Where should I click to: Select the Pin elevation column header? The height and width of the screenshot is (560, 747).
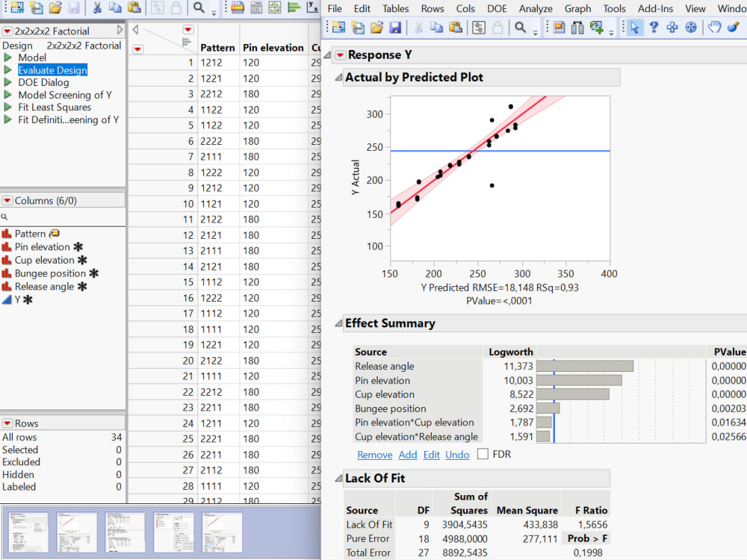273,48
